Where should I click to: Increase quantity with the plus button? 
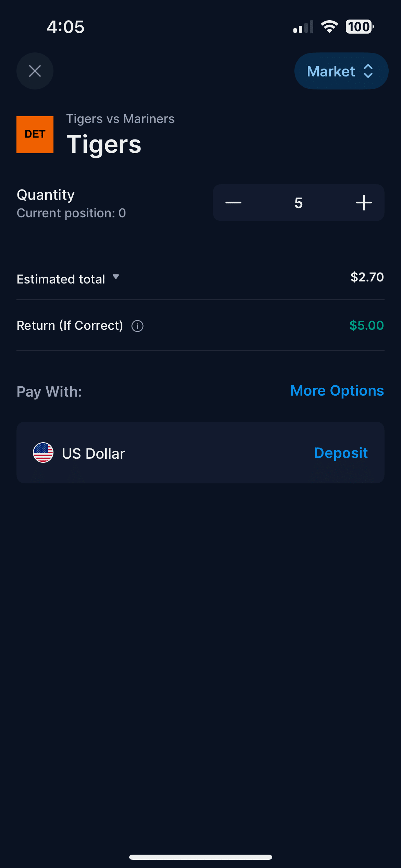click(364, 203)
